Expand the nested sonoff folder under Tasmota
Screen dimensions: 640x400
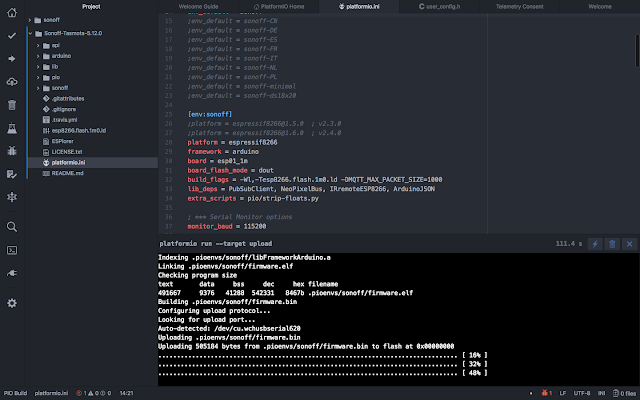[x=38, y=88]
